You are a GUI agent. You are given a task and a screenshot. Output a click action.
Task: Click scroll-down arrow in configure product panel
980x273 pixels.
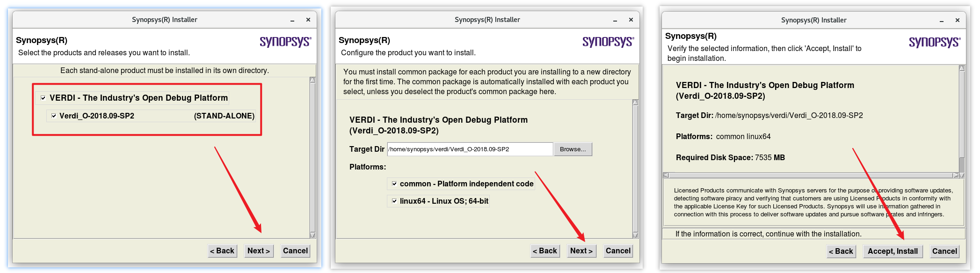click(x=635, y=235)
